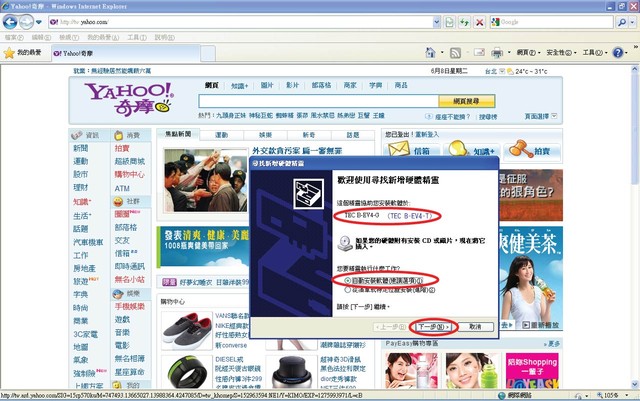640x401 pixels.
Task: Click the 資訊 newspaper icon
Action: [x=76, y=135]
